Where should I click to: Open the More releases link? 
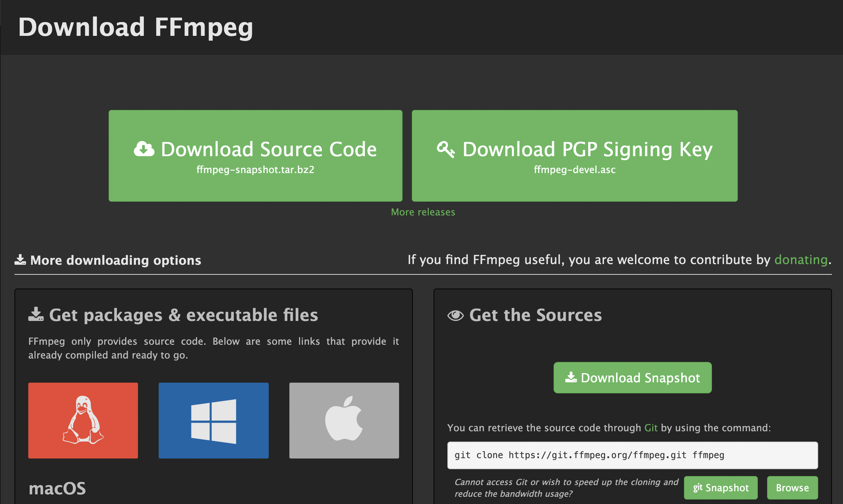(423, 212)
